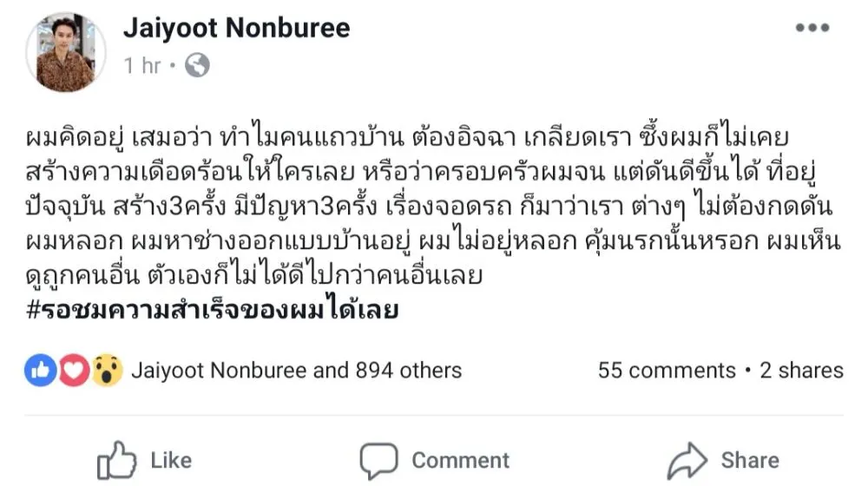Click the globe public-audience icon

tap(198, 65)
